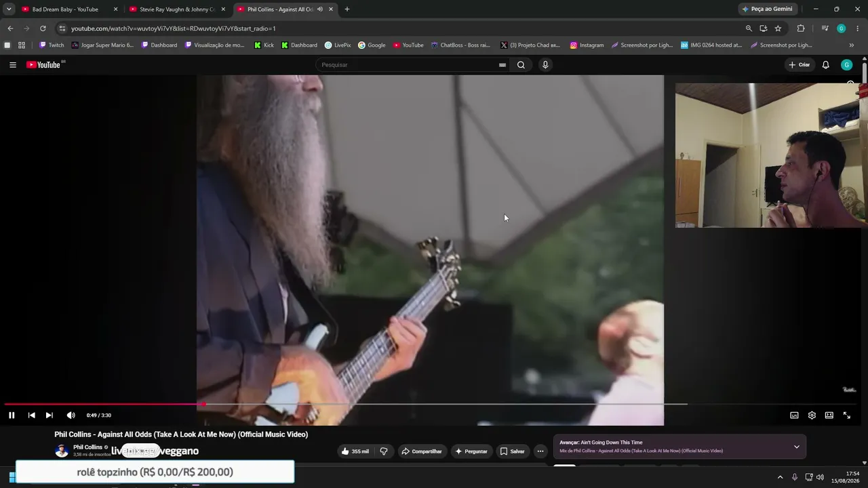The image size is (868, 488).
Task: Toggle subtitles with the captions icon
Action: pyautogui.click(x=794, y=415)
